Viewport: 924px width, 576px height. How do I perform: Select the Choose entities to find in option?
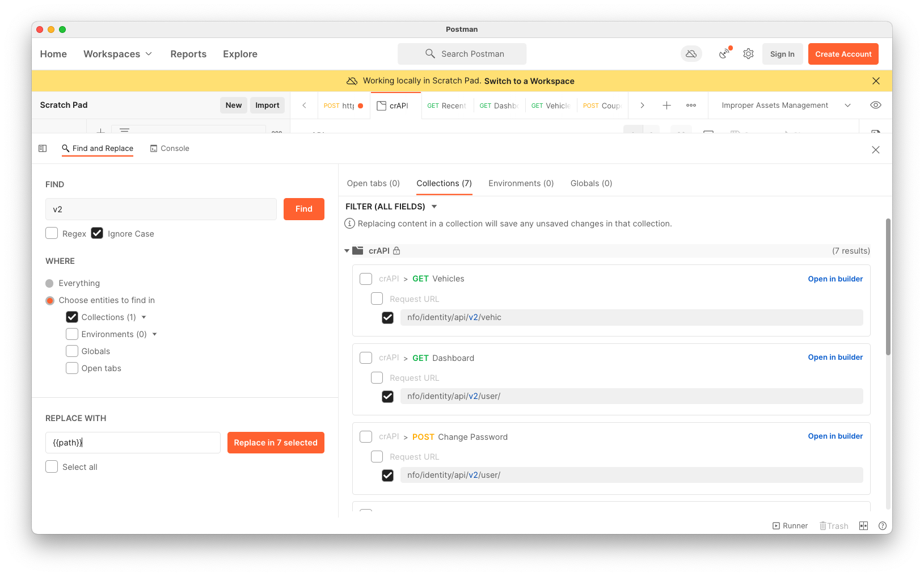(49, 300)
